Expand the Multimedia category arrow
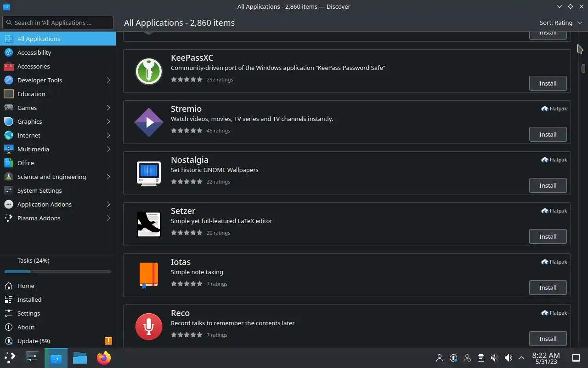The height and width of the screenshot is (368, 588). [108, 149]
